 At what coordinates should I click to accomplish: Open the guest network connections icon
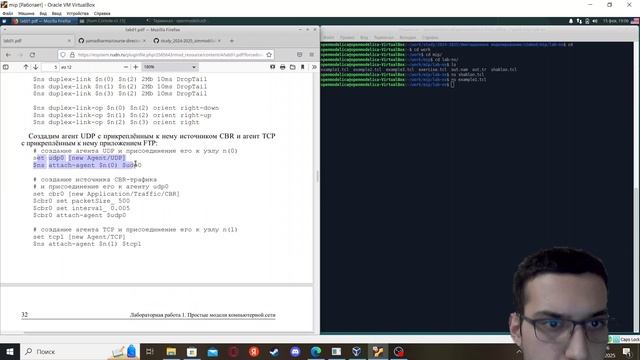click(x=579, y=21)
